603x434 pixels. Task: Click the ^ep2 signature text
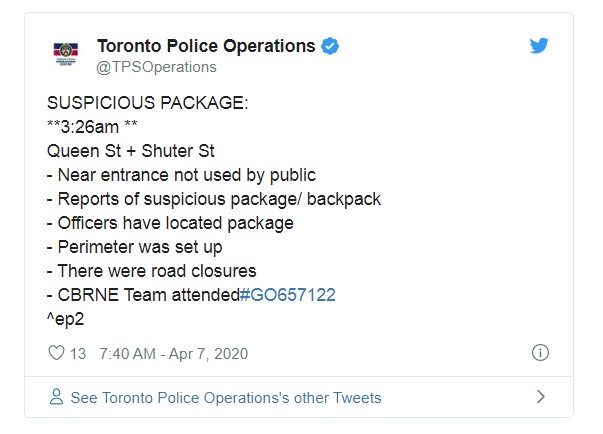(65, 319)
